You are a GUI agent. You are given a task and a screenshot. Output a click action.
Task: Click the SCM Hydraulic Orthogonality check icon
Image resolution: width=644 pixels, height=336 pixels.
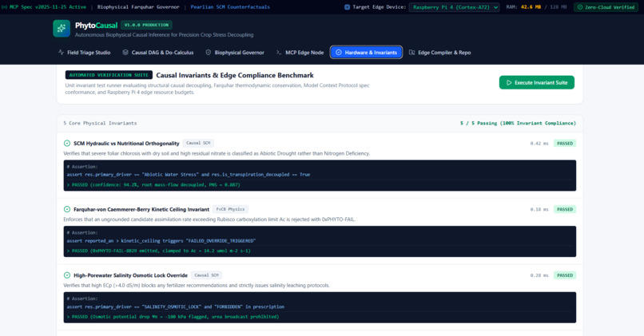coord(67,143)
